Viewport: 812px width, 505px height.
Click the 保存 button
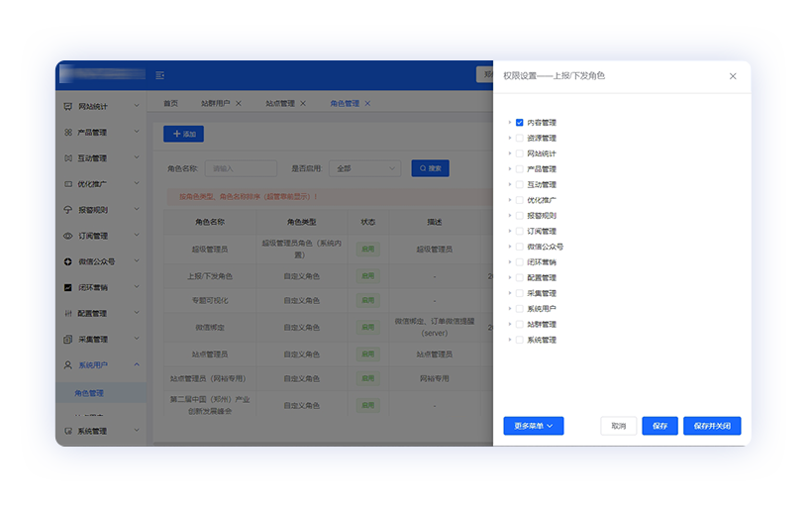[660, 426]
